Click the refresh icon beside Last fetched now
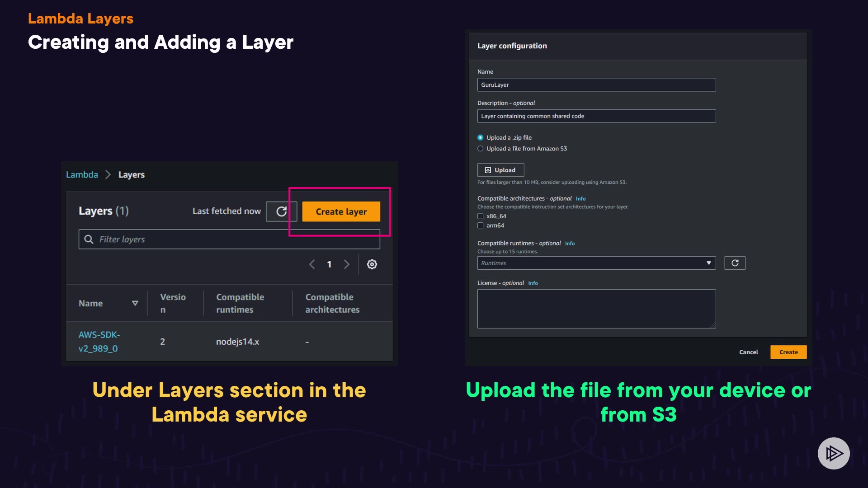 point(281,211)
